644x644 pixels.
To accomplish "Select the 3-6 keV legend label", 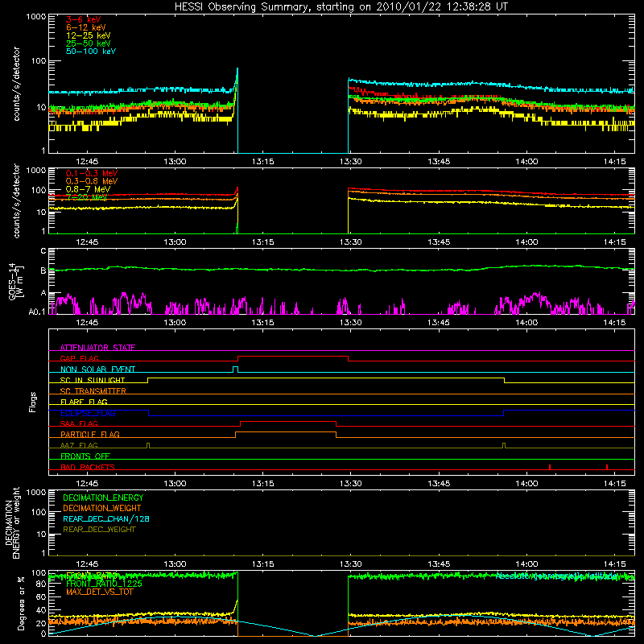I will tap(84, 19).
